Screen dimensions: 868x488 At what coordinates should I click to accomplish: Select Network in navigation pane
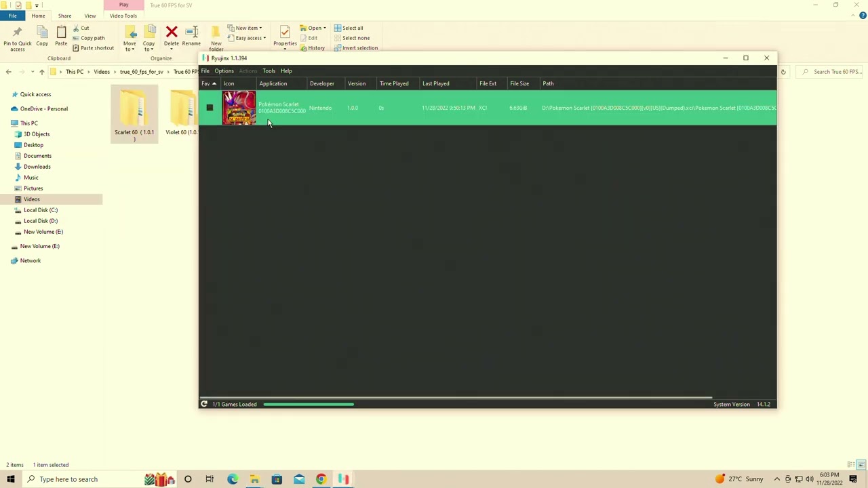[30, 260]
